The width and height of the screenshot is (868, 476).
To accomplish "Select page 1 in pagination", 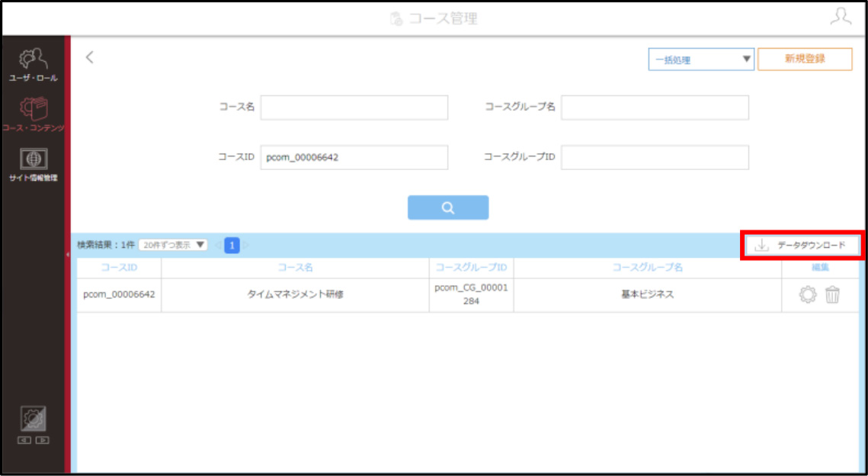I will (x=232, y=245).
